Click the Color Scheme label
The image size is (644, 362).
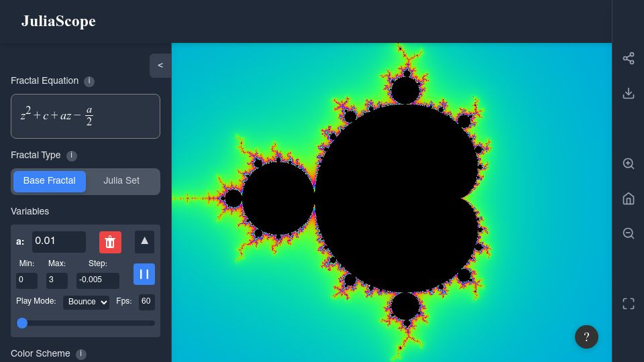pyautogui.click(x=40, y=354)
